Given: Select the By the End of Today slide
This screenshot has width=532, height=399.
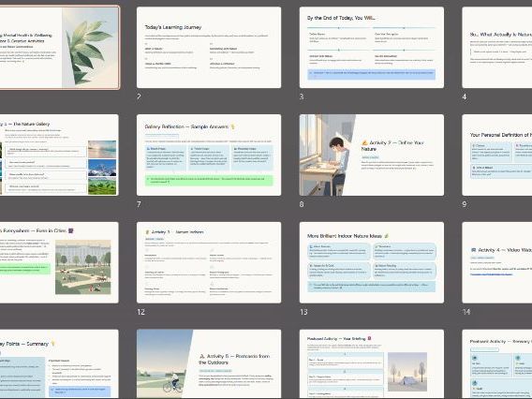Looking at the screenshot, I should [x=372, y=48].
